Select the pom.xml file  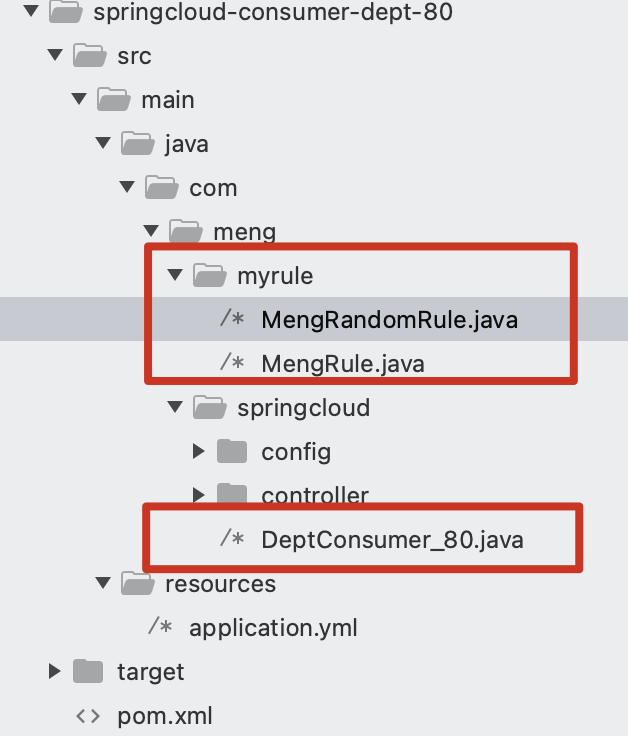(165, 716)
